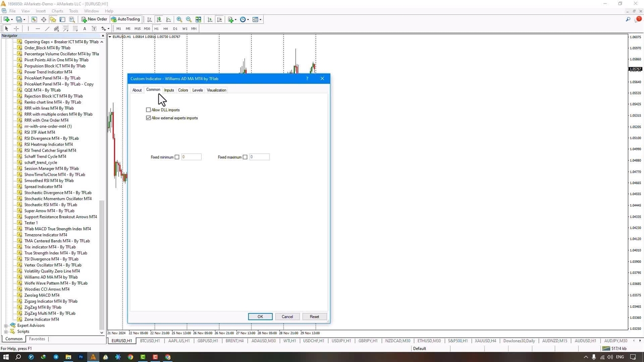Click the Reset button in dialog

click(x=314, y=316)
